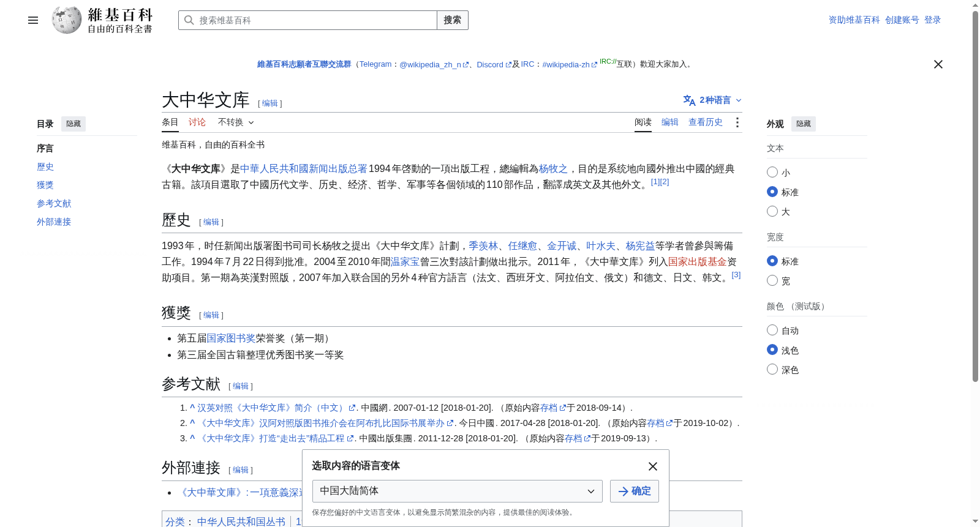Viewport: 980px width, 527px height.
Task: Hide the 目录 table of contents
Action: coord(73,124)
